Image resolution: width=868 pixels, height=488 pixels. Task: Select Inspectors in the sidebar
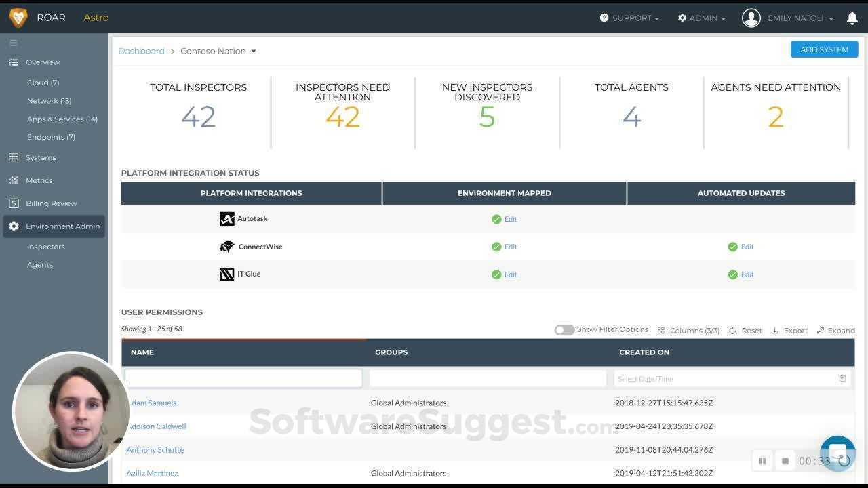tap(45, 247)
